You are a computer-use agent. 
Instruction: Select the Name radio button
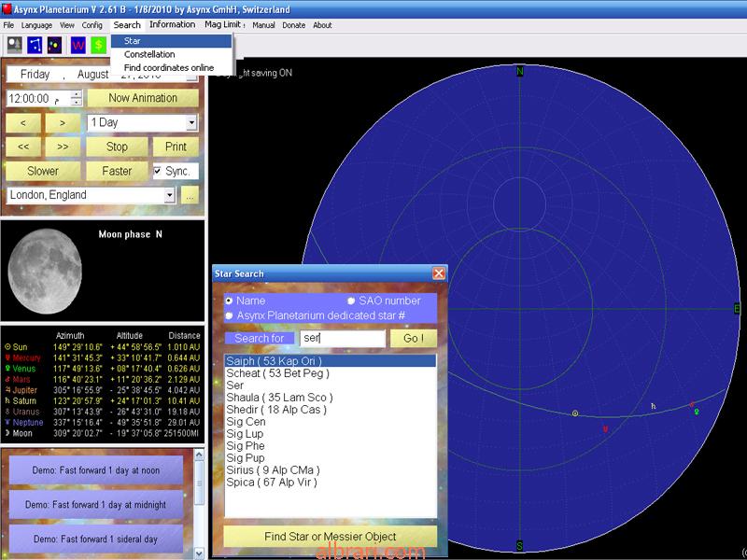(229, 301)
